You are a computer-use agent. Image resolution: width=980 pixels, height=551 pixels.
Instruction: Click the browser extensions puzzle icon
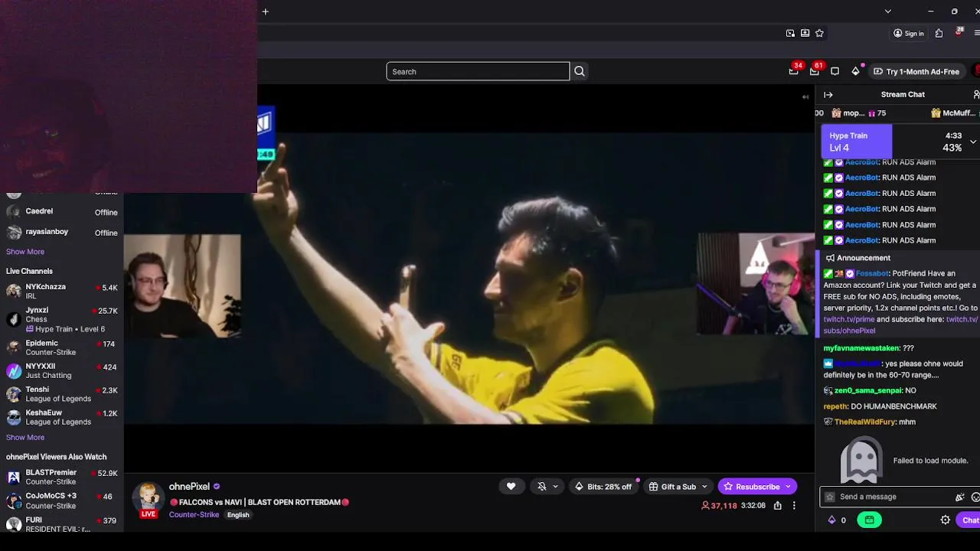click(x=939, y=33)
